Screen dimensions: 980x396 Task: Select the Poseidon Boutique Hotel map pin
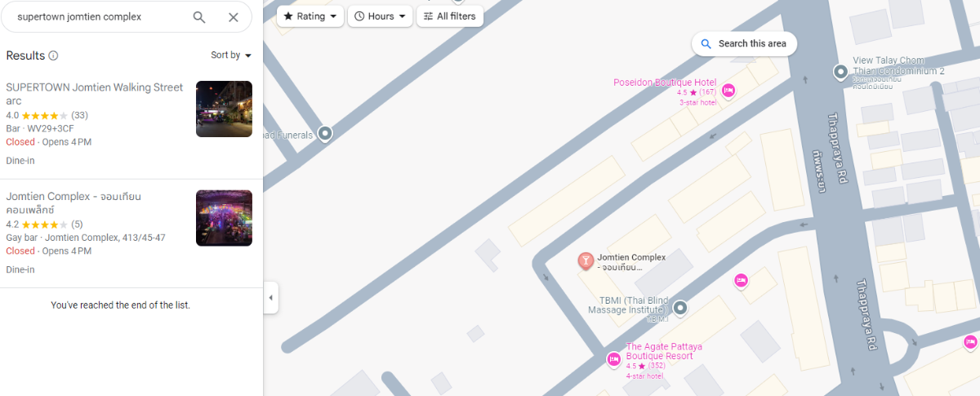click(x=728, y=91)
